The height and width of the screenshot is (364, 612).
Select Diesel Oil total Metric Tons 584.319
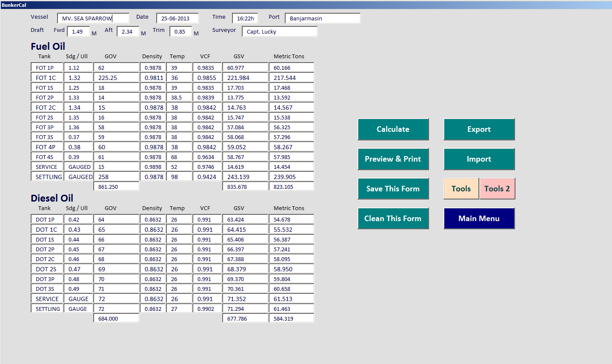click(292, 318)
